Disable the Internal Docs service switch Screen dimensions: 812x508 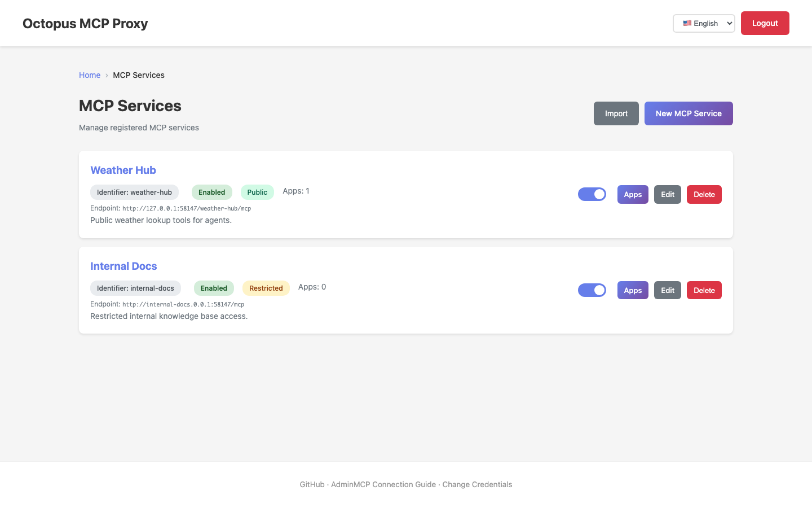click(x=592, y=290)
